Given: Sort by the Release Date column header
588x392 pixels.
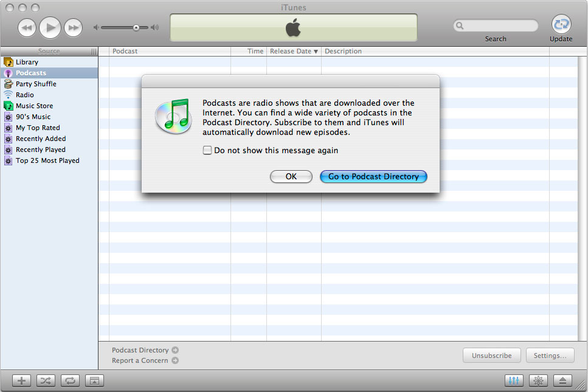Looking at the screenshot, I should point(294,51).
